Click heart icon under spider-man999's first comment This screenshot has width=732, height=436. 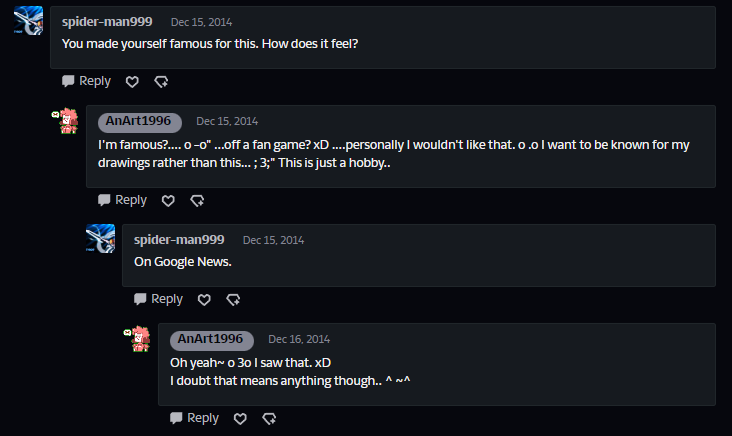[132, 82]
